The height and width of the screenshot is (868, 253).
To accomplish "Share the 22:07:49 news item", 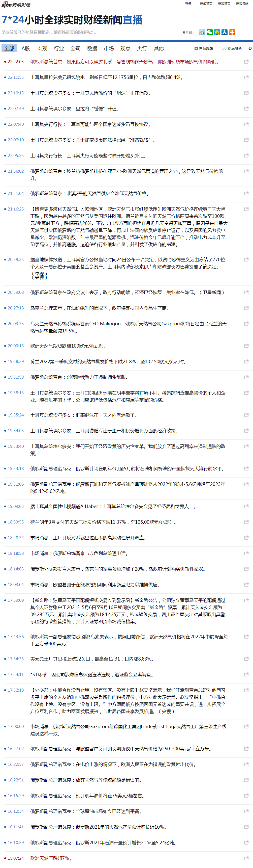I will tap(246, 109).
